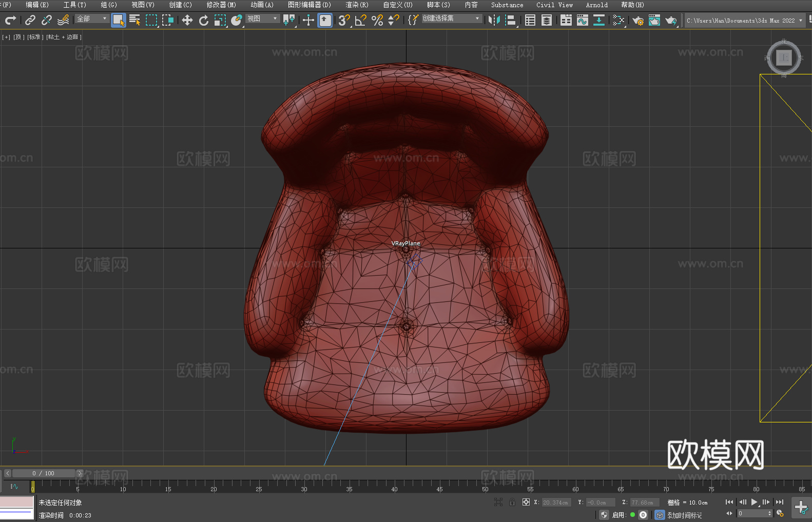The height and width of the screenshot is (522, 812).
Task: Toggle Selection Lock padlock icon
Action: coord(512,502)
